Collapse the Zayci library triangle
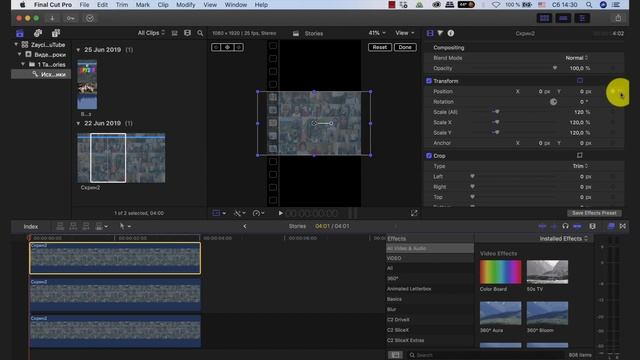This screenshot has width=640, height=360. click(x=16, y=44)
